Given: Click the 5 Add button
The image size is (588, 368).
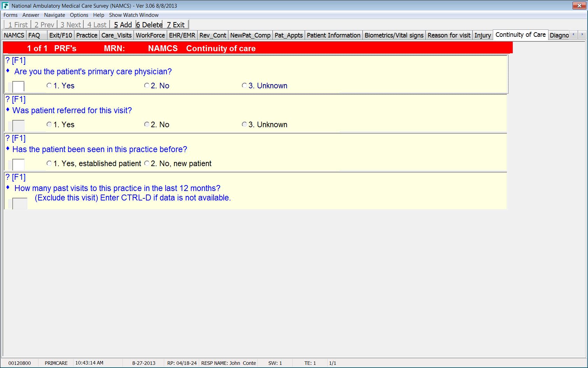Looking at the screenshot, I should click(123, 25).
